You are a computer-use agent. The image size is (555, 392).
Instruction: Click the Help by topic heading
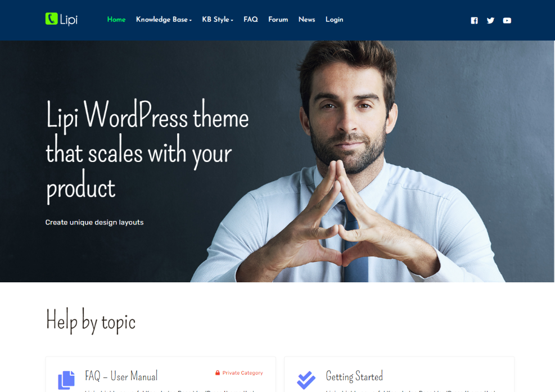91,321
